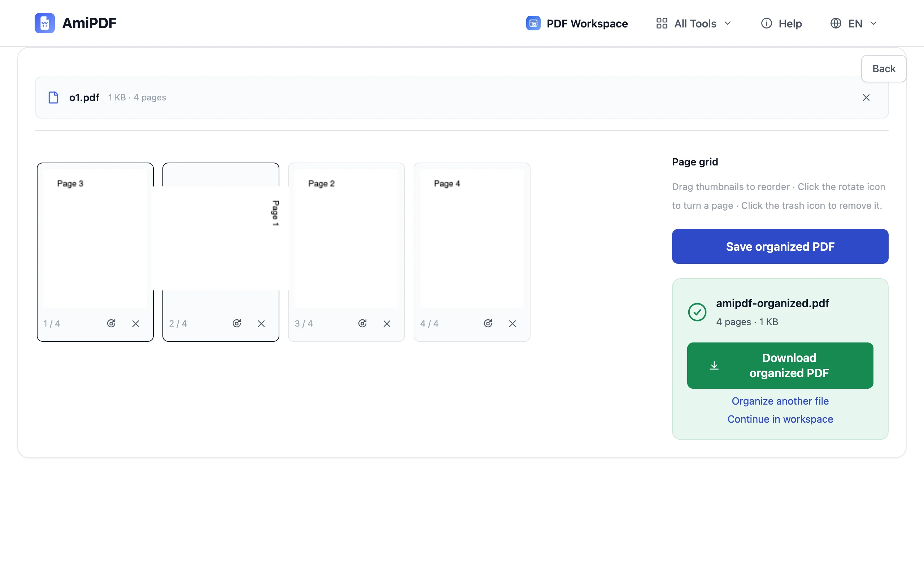Select the Page 3 thumbnail
The image size is (924, 578).
click(95, 238)
